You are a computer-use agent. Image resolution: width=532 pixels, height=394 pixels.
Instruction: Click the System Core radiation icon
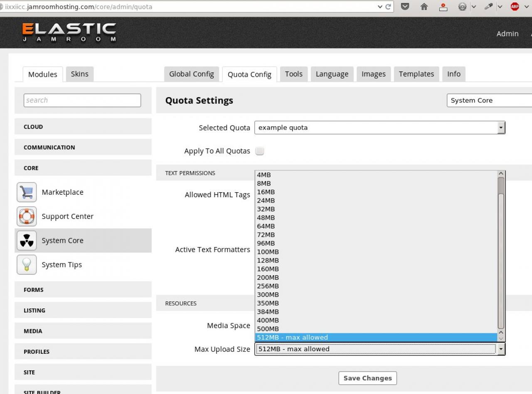click(27, 240)
